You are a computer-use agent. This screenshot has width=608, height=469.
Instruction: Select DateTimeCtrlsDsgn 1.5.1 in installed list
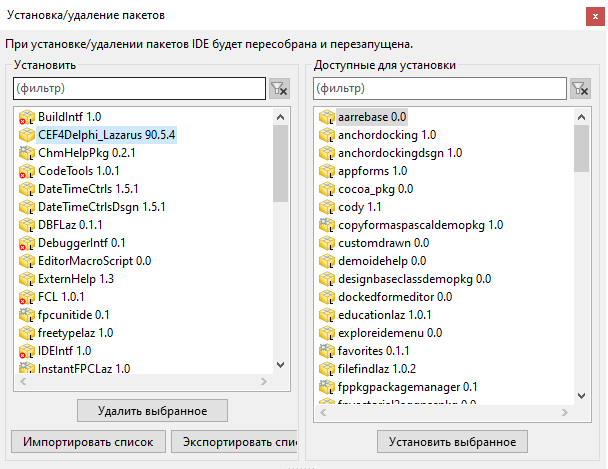pyautogui.click(x=102, y=207)
